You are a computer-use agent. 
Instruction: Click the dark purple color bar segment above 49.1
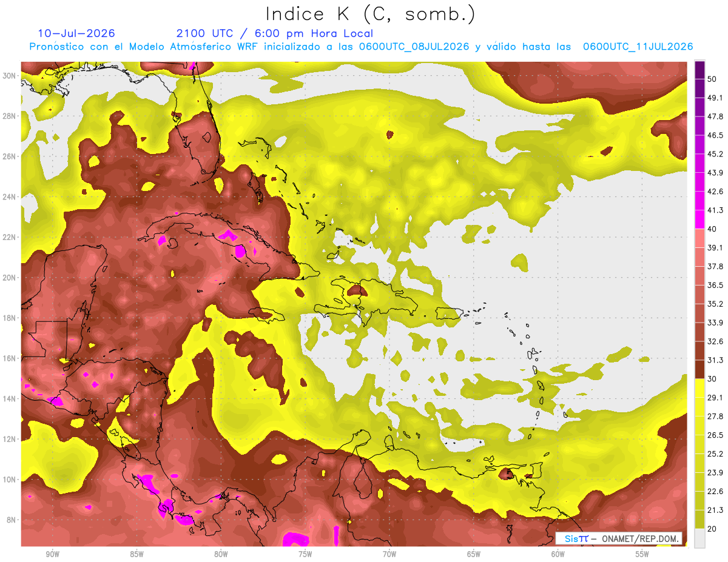pos(699,89)
